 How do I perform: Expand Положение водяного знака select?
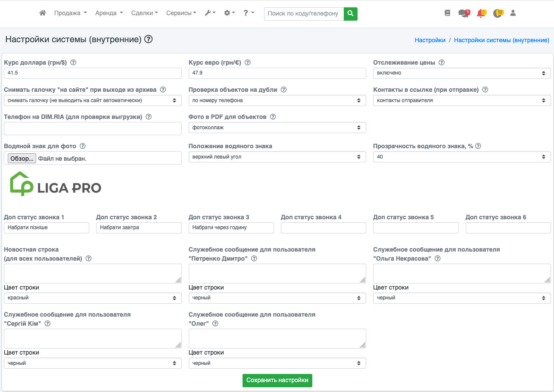(277, 157)
